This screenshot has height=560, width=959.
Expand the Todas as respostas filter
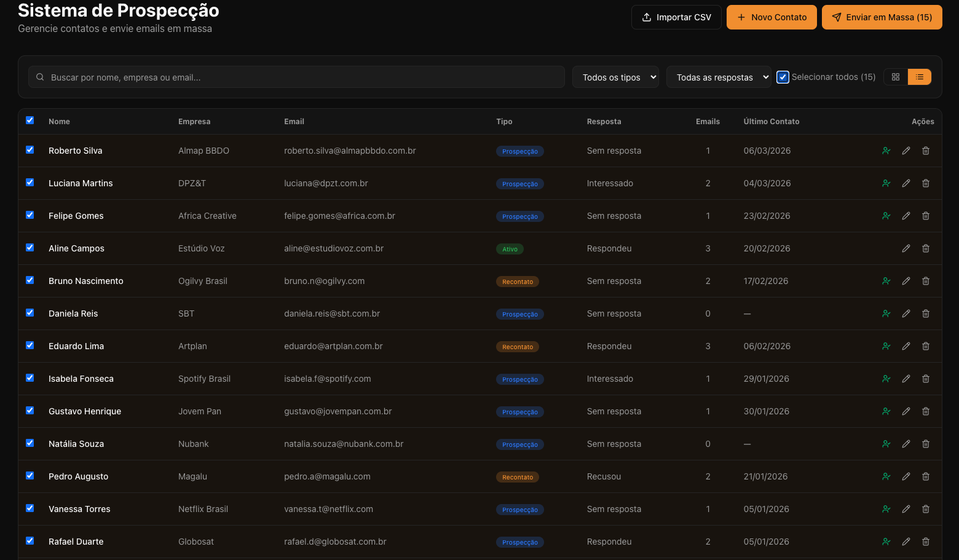pyautogui.click(x=718, y=77)
